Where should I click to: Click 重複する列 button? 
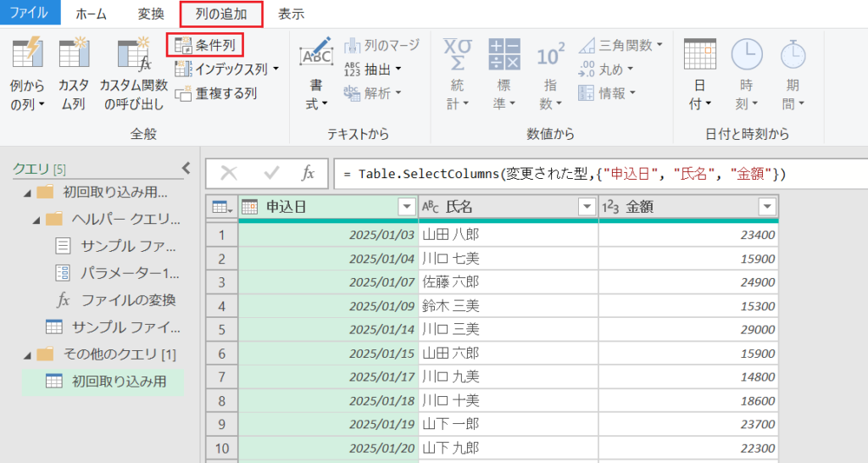[215, 93]
